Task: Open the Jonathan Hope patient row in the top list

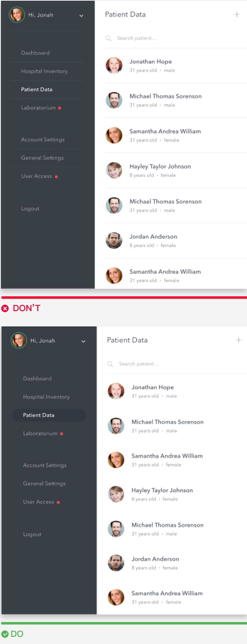Action: click(x=176, y=66)
